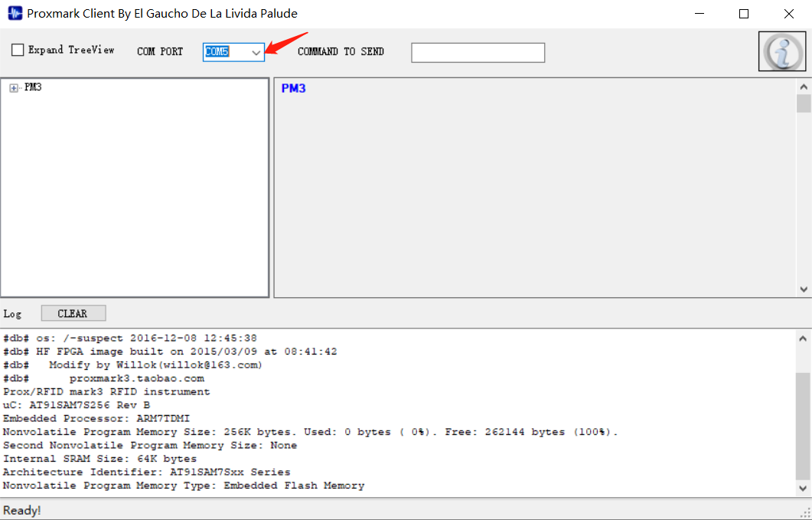This screenshot has width=812, height=520.
Task: Click the blue PM3 heading in details pane
Action: [x=293, y=89]
